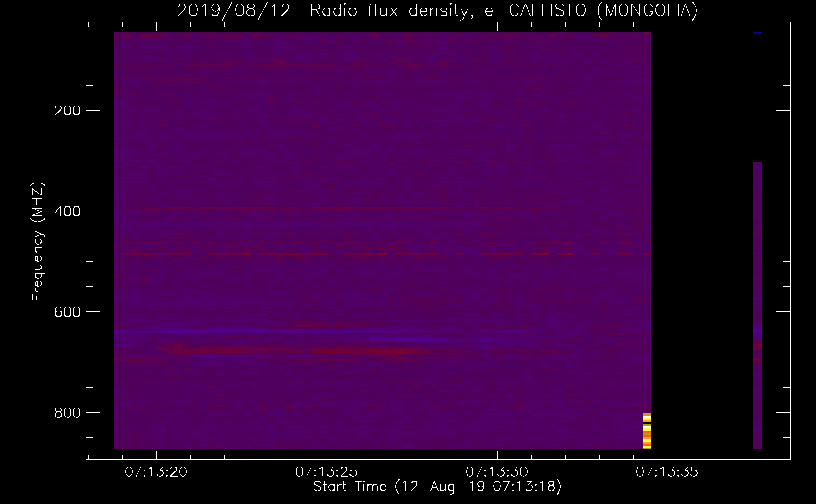This screenshot has height=504, width=816.
Task: Click the narrow purple spectrum strip at right
Action: [757, 305]
